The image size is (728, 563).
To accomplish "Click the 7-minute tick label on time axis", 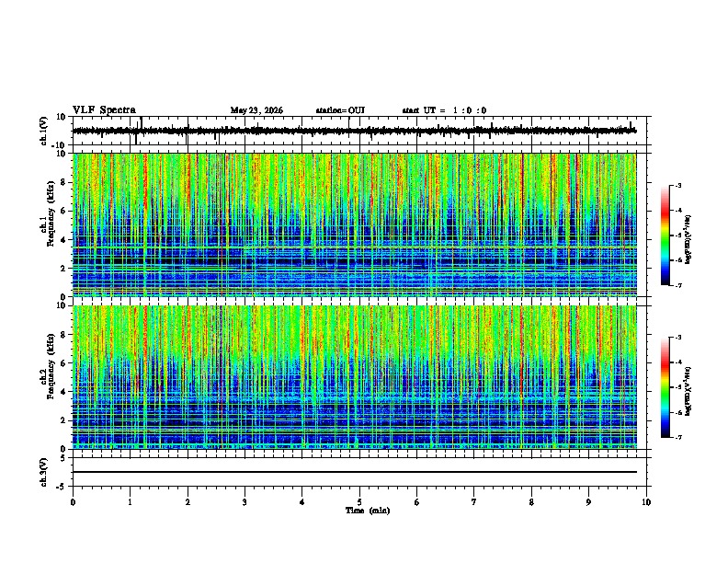I will click(x=474, y=502).
